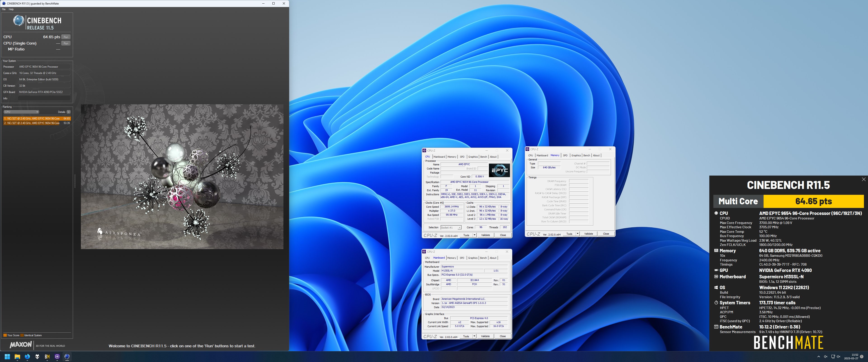Open the File menu in Cinebench
The width and height of the screenshot is (868, 362).
point(4,9)
